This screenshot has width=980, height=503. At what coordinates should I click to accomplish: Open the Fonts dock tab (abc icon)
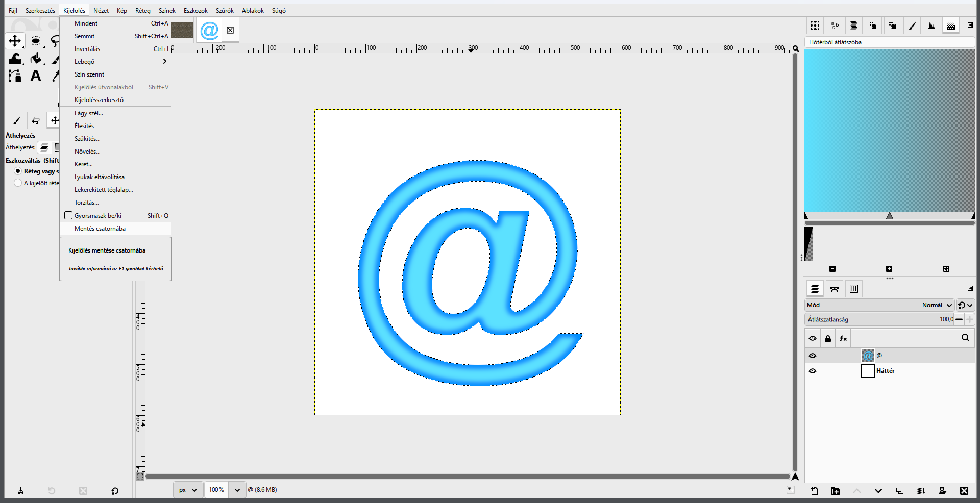point(835,26)
